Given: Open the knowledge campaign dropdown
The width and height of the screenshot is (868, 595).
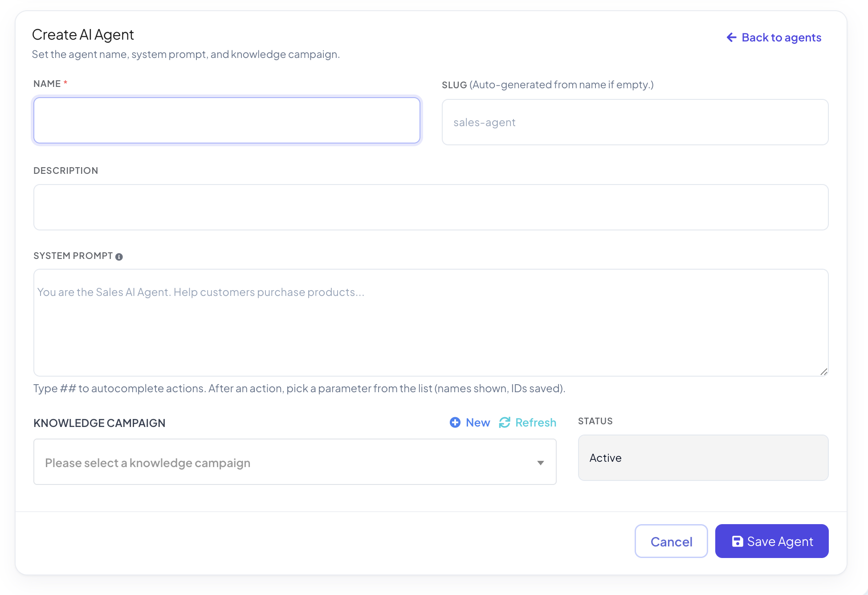Looking at the screenshot, I should tap(295, 462).
